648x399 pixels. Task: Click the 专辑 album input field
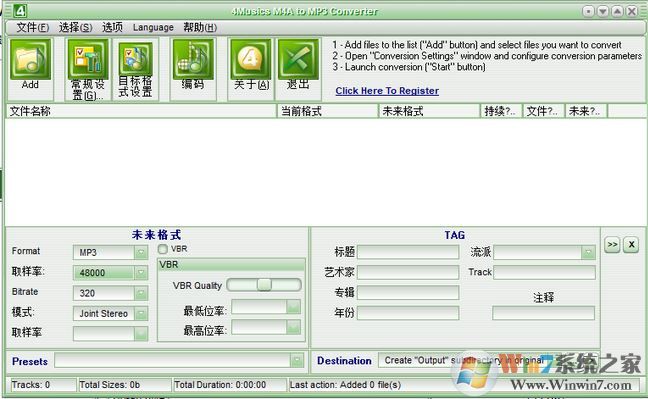tap(408, 292)
